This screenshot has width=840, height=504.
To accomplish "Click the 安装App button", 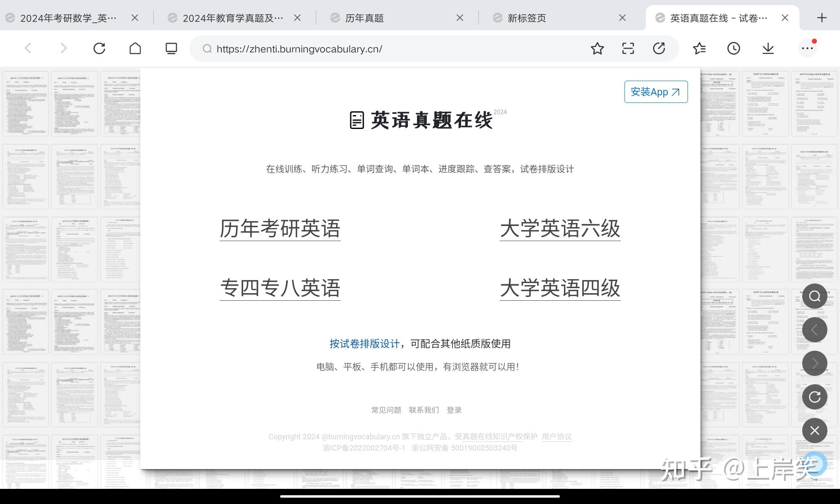I will point(656,92).
